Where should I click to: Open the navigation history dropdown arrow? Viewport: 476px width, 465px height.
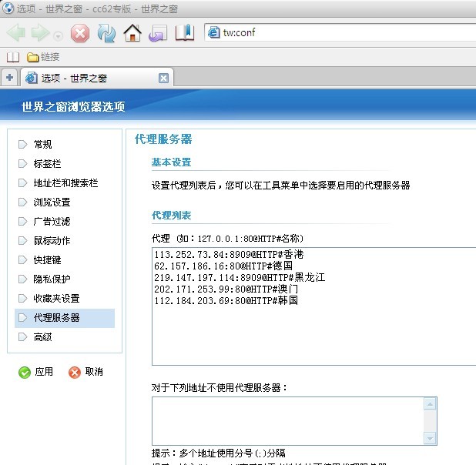tap(58, 36)
